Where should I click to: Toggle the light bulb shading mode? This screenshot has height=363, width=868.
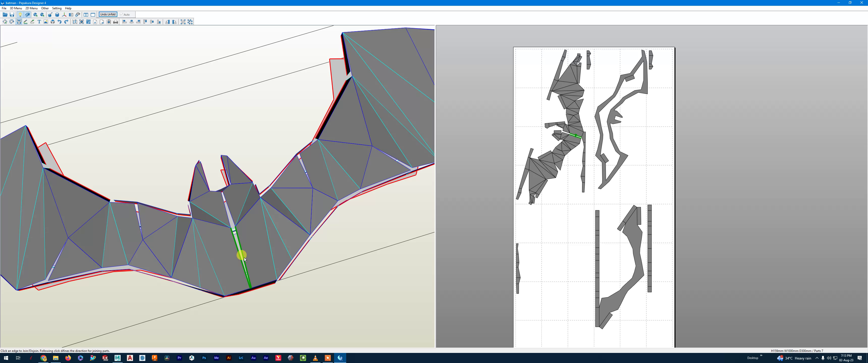[20, 15]
